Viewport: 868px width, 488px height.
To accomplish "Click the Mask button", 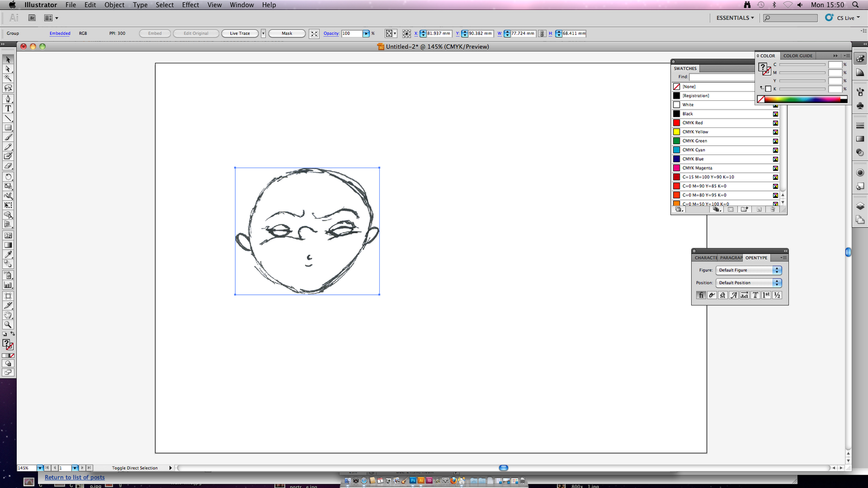I will pyautogui.click(x=286, y=33).
